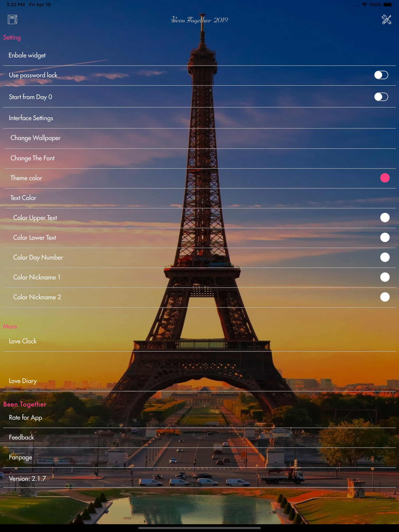399x532 pixels.
Task: Enable the Start from Day 0 switch
Action: 381,97
